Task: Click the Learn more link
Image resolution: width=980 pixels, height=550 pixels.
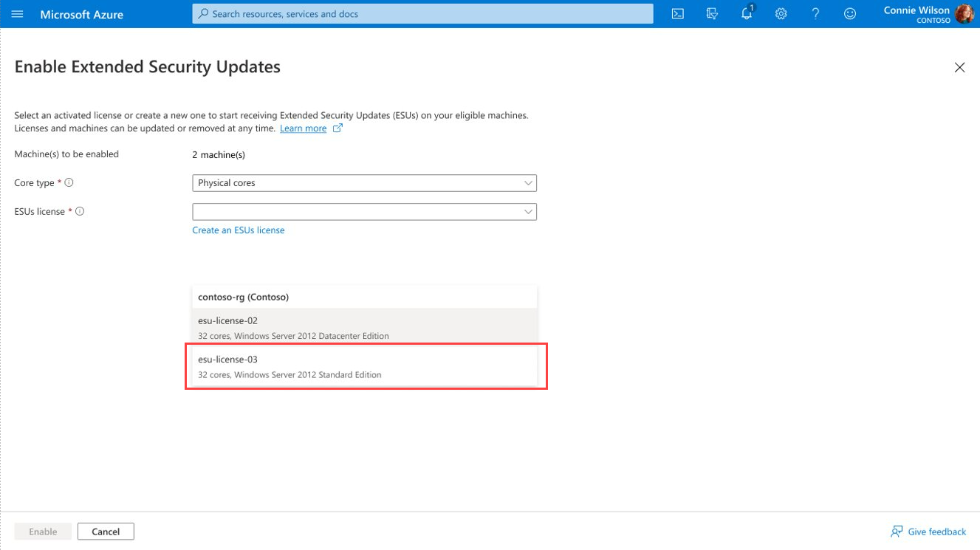Action: point(303,128)
